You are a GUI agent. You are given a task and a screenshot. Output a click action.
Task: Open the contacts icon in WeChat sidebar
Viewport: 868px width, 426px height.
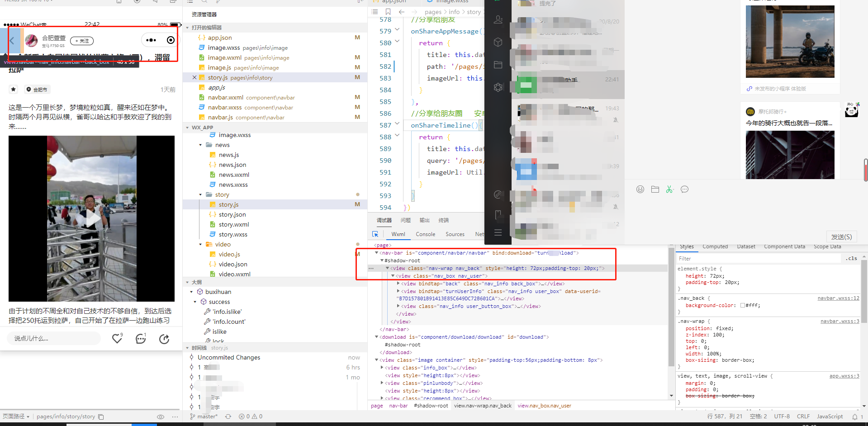[x=498, y=19]
